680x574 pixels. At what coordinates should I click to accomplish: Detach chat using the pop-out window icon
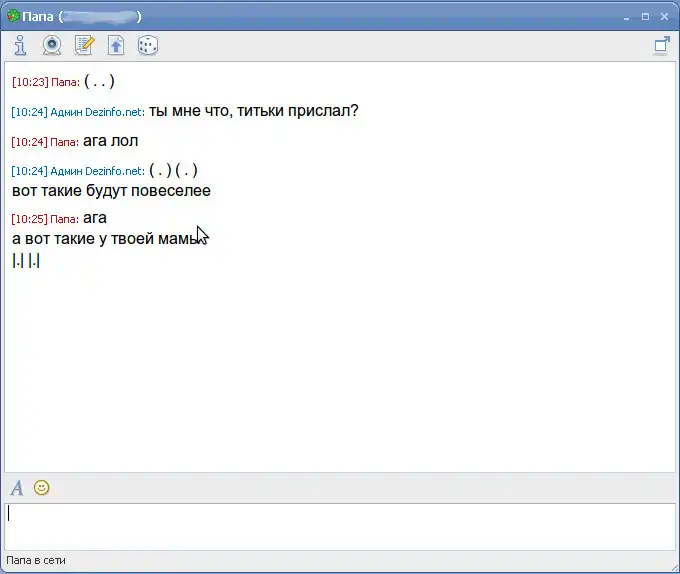click(661, 45)
